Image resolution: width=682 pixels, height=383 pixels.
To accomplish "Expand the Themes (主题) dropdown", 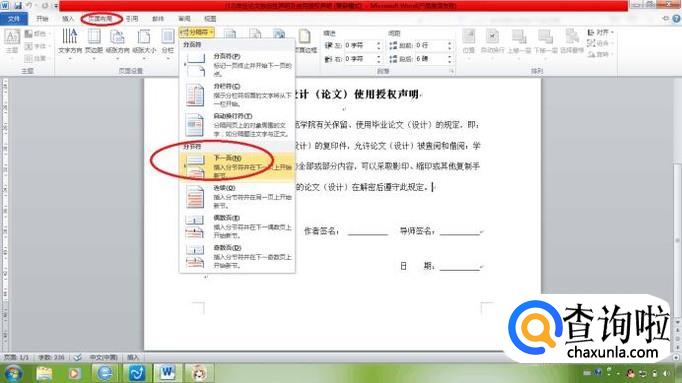I will (x=12, y=42).
